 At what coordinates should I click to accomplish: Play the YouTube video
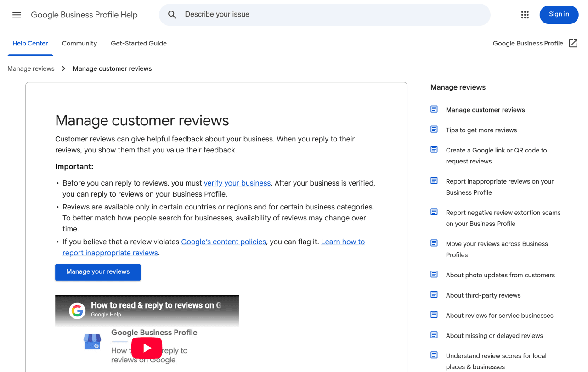[x=147, y=348]
